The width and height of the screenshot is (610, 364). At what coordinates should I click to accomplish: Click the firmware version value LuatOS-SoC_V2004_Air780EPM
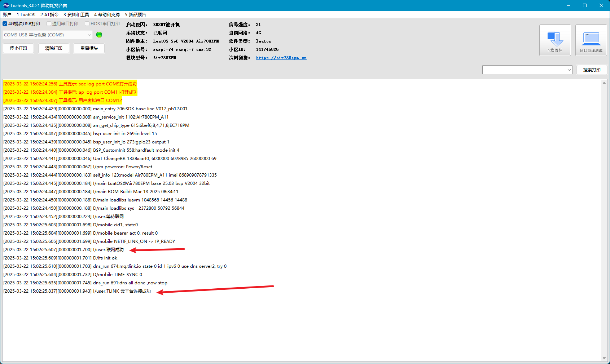(x=186, y=41)
